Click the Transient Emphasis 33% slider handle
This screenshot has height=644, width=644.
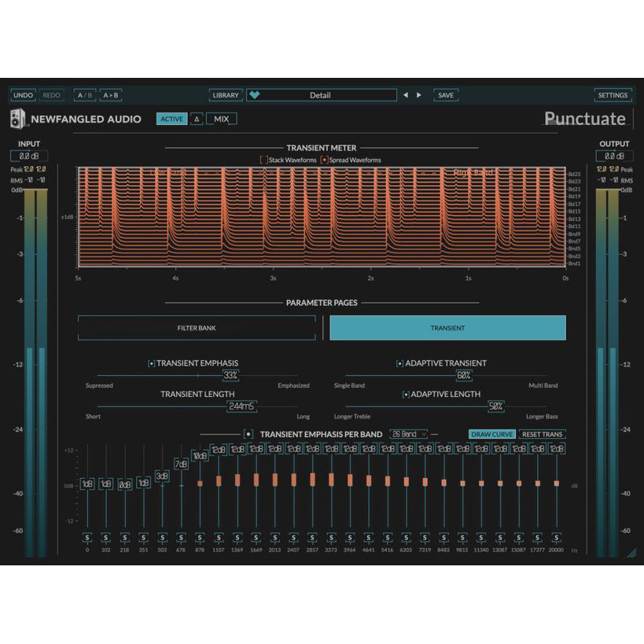tap(230, 375)
